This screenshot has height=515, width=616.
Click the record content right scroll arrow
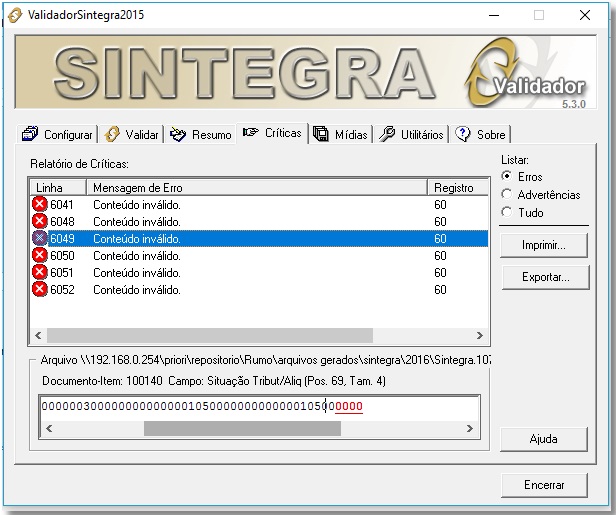[470, 428]
